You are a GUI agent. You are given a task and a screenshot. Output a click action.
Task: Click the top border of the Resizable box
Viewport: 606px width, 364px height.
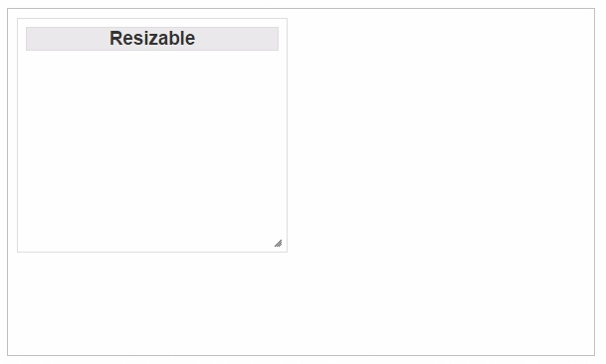click(x=152, y=19)
